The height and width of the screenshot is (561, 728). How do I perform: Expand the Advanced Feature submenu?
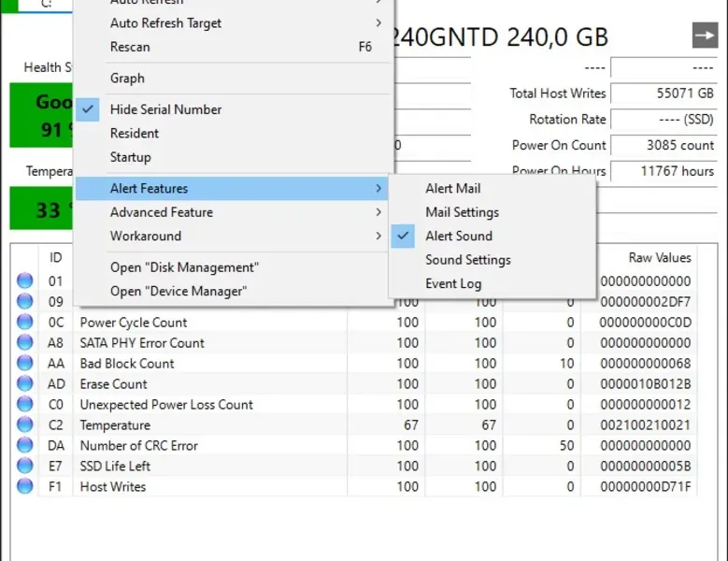232,212
